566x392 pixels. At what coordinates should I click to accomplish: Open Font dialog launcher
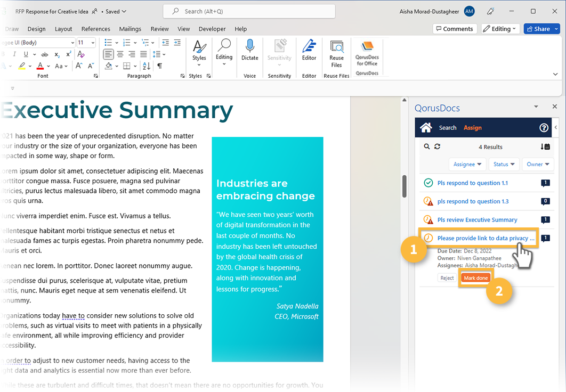pos(95,76)
